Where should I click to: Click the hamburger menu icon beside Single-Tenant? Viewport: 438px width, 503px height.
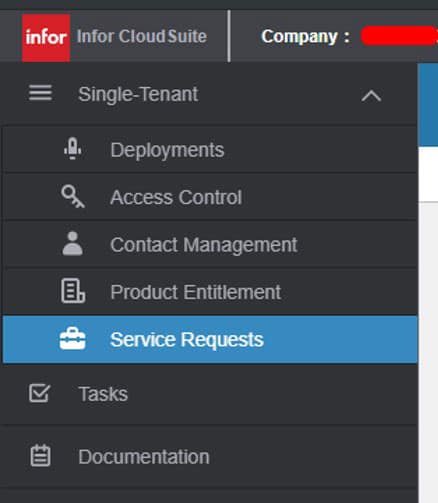(40, 93)
